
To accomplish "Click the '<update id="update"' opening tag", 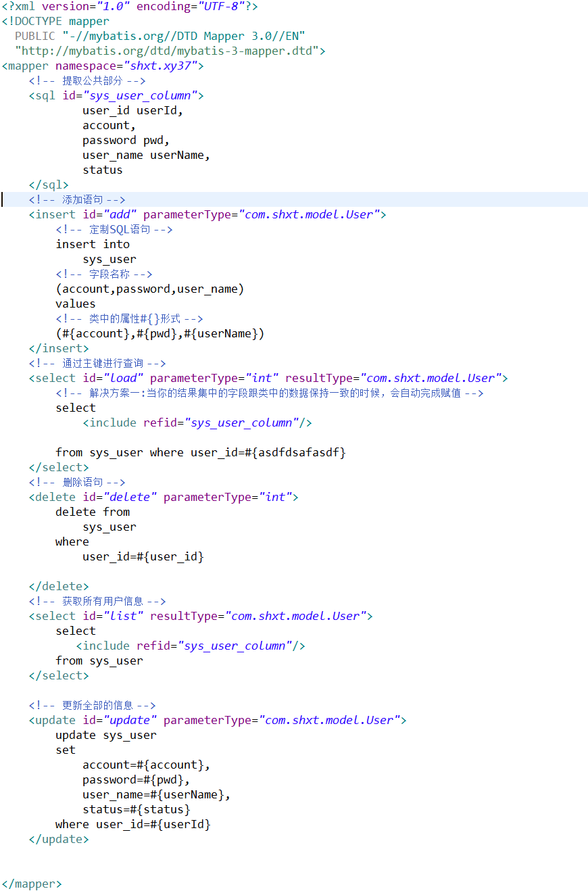I will (x=218, y=721).
